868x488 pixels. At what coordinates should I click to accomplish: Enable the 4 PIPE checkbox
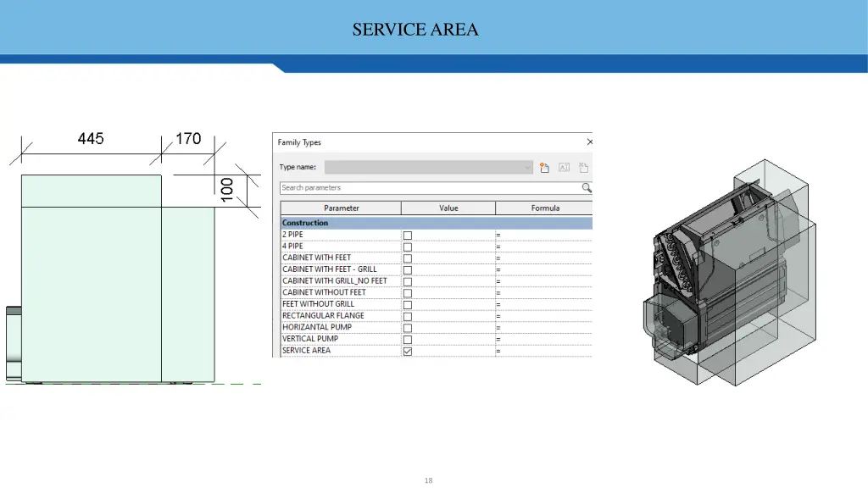coord(408,247)
